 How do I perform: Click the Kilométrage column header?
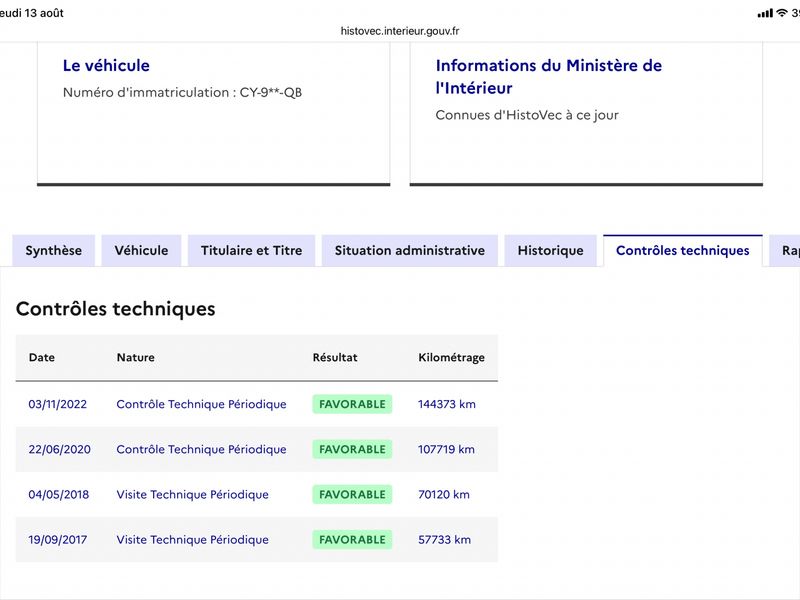[x=452, y=358]
